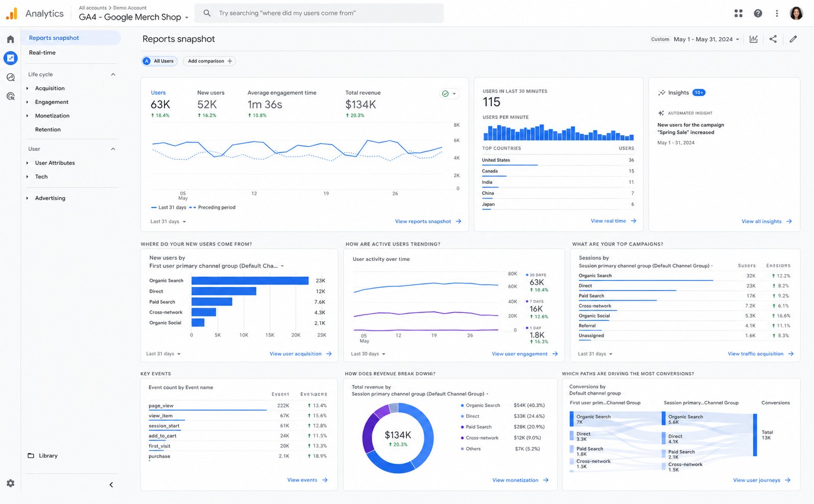
Task: Click the Organic Search bar in New users chart
Action: click(x=250, y=281)
